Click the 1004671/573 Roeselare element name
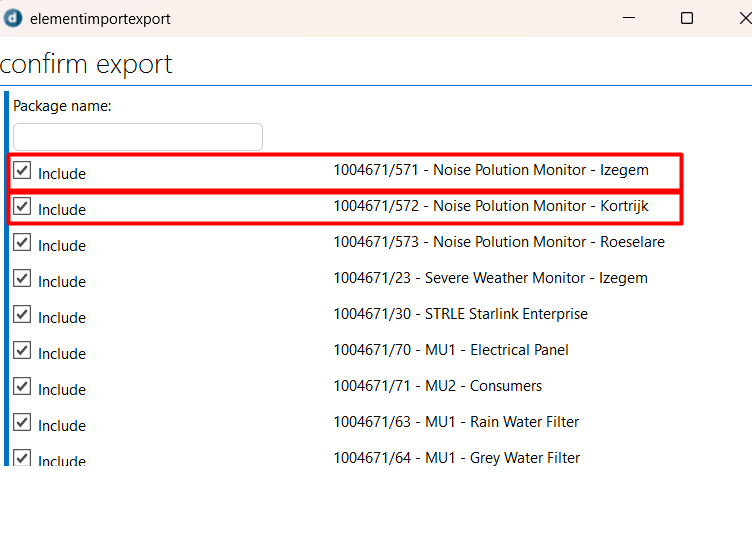The image size is (752, 549). point(498,242)
